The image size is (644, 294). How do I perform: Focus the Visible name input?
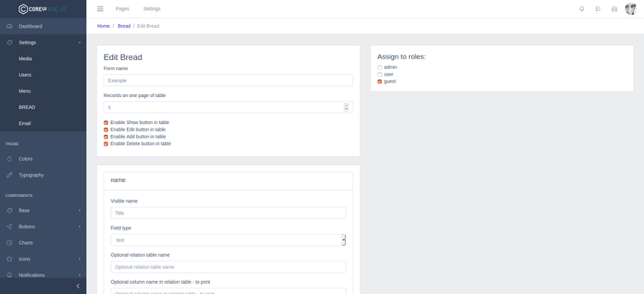coord(228,213)
